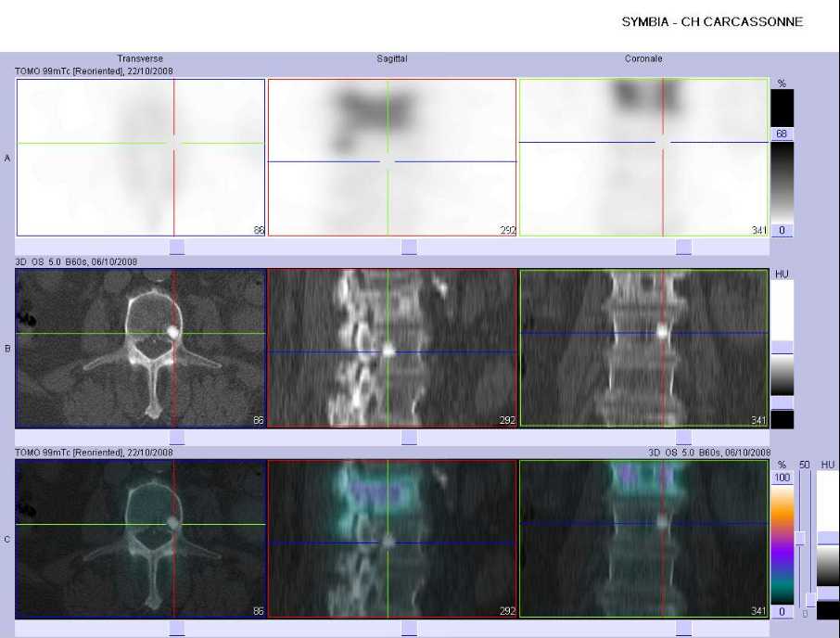Click the upper HU window handle in row C
Screen dimensions: 840x638
pos(828,539)
